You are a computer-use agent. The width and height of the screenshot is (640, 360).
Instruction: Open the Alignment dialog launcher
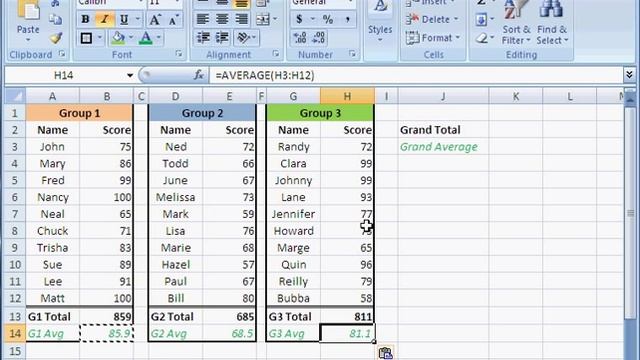[x=276, y=54]
